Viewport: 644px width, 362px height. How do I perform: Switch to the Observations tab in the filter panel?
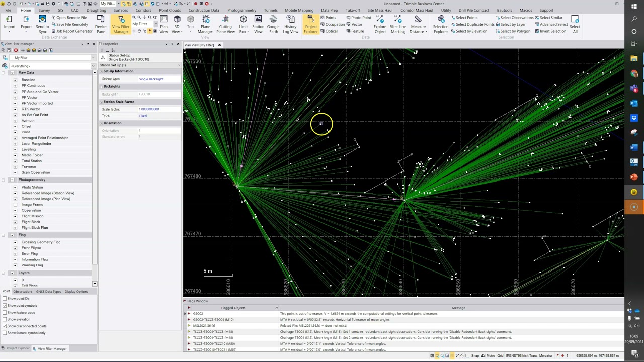pyautogui.click(x=23, y=292)
